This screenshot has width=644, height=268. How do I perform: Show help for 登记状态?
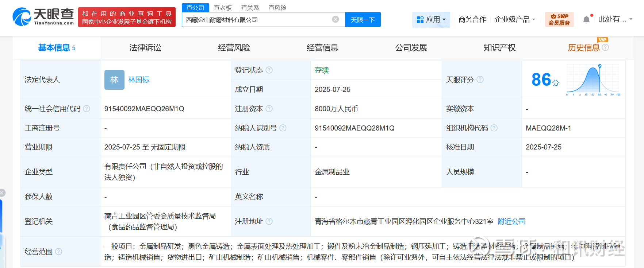click(269, 70)
